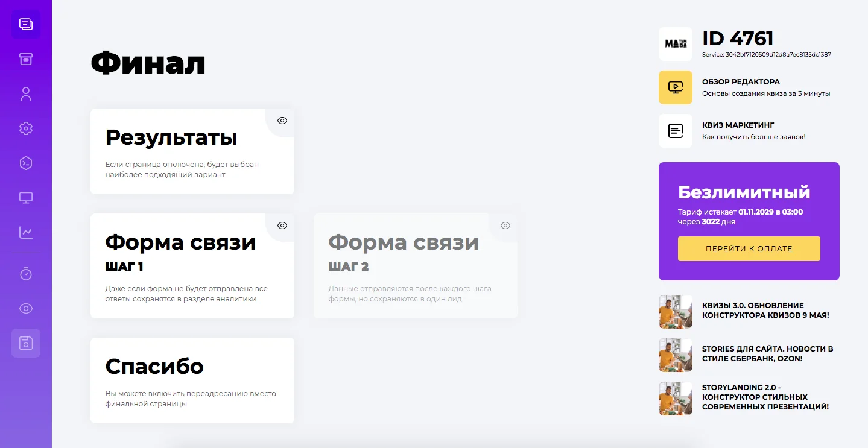868x448 pixels.
Task: Click the Service hash text
Action: 767,54
